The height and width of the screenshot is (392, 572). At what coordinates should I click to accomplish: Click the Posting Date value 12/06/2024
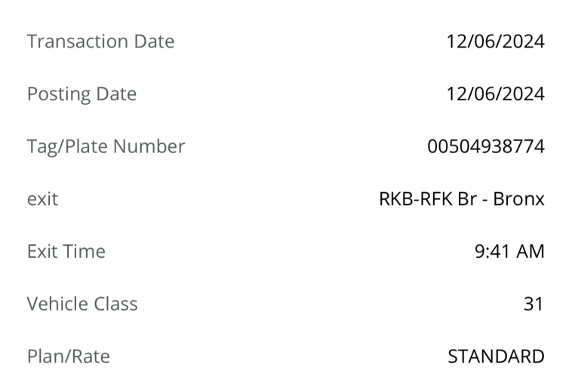click(496, 93)
